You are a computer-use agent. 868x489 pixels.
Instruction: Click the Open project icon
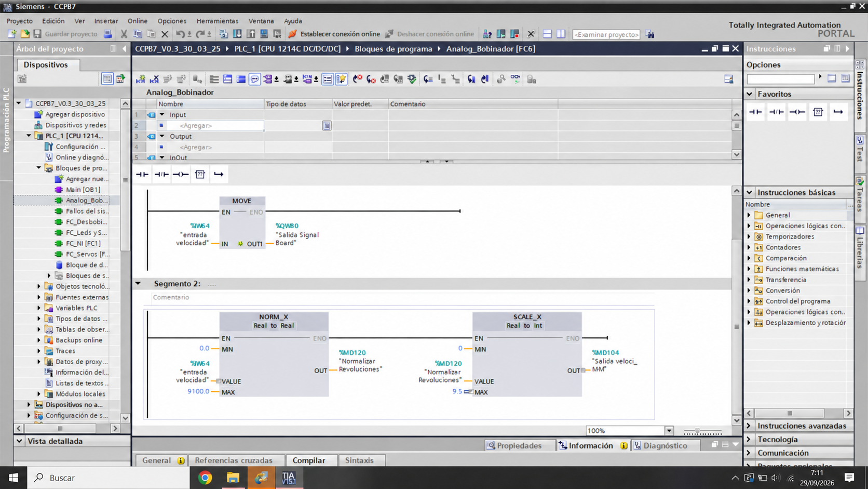click(24, 34)
